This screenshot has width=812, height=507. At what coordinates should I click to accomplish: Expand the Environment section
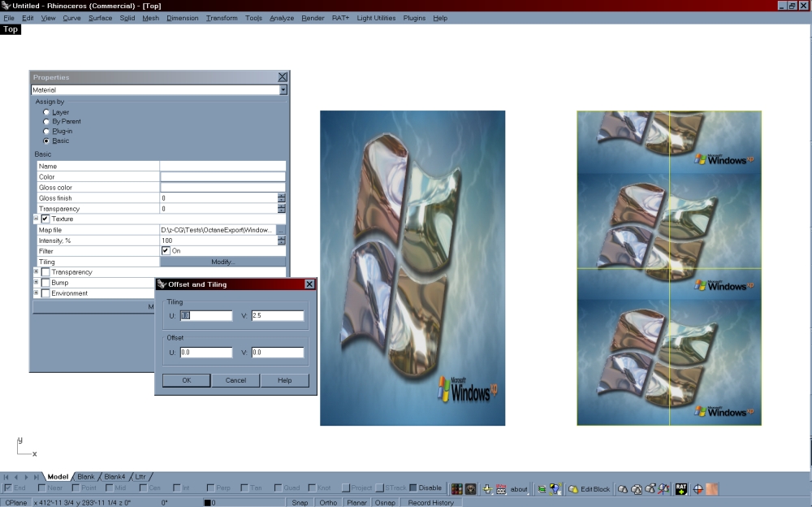(36, 292)
